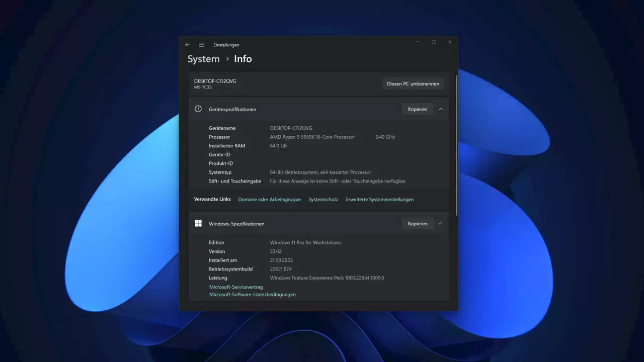
Task: Click the Gerätespezifikationen section header title
Action: (232, 110)
